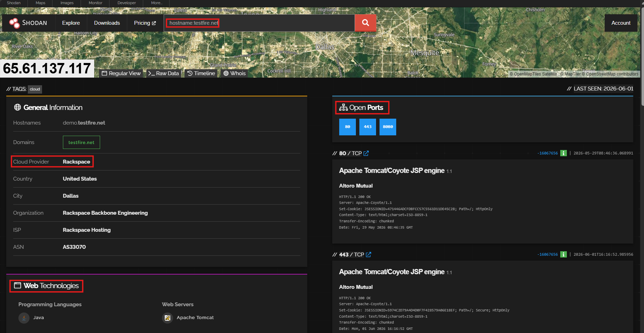
Task: Open the external link icon beside 80 / TCP
Action: pos(366,153)
